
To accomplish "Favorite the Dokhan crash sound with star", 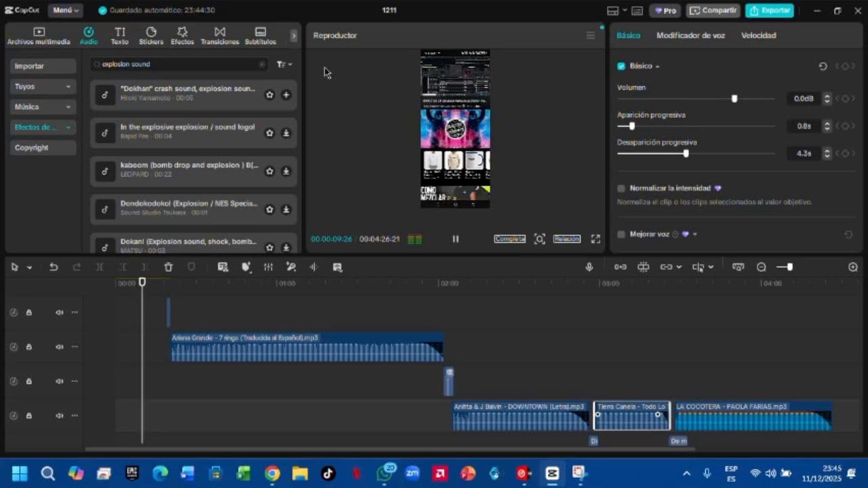I will pyautogui.click(x=269, y=95).
